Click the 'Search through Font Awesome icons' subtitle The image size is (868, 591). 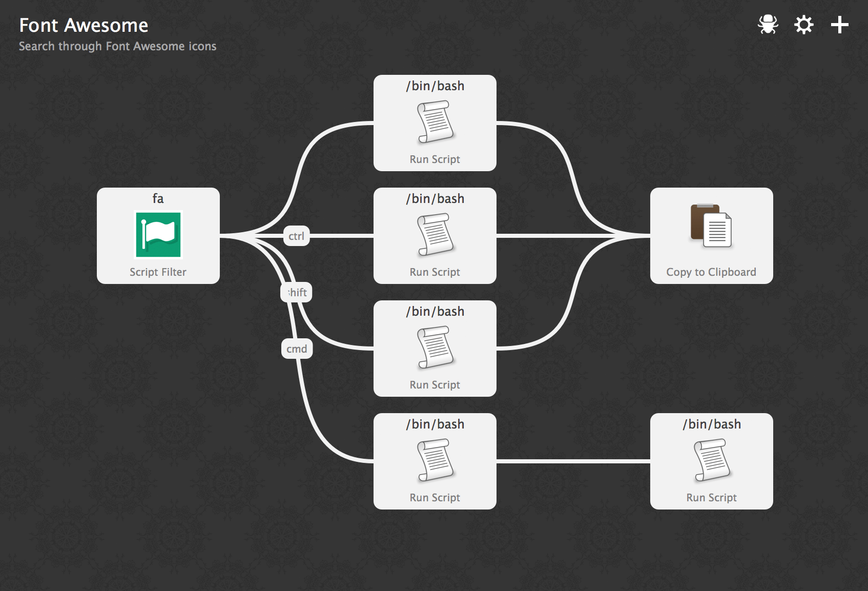(117, 46)
